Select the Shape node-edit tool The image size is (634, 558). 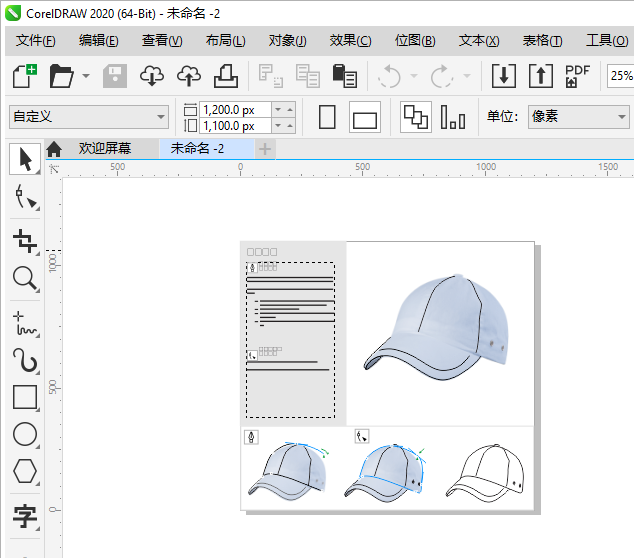[x=24, y=198]
